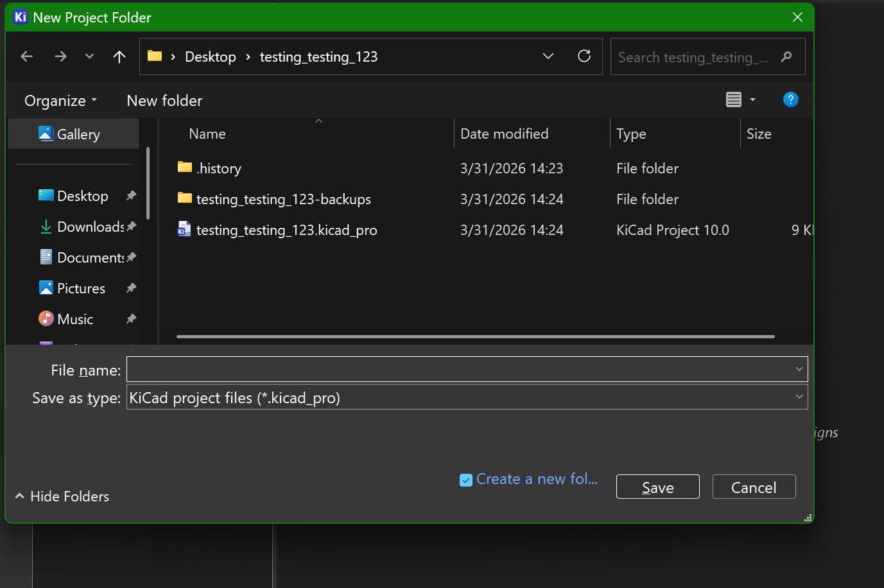
Task: Open the help question mark icon
Action: [x=790, y=99]
